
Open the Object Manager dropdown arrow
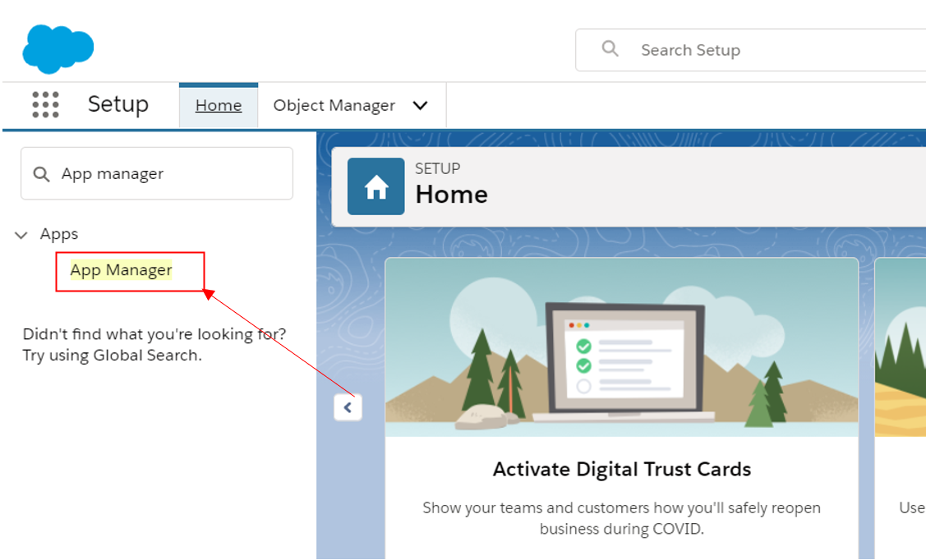tap(420, 106)
